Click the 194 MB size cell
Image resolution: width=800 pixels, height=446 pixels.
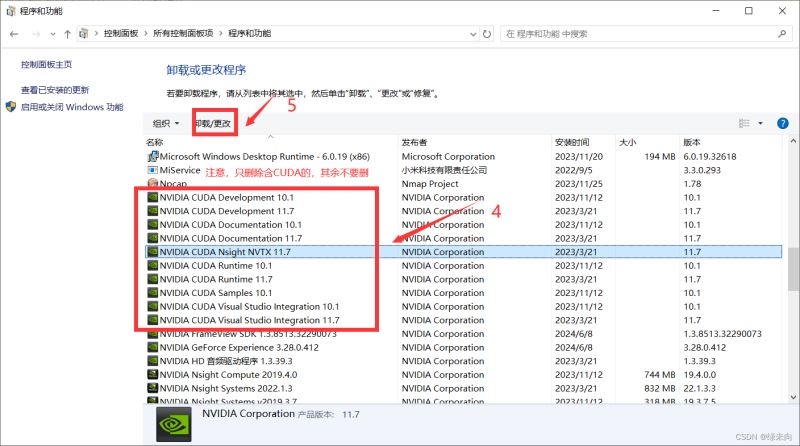click(660, 157)
